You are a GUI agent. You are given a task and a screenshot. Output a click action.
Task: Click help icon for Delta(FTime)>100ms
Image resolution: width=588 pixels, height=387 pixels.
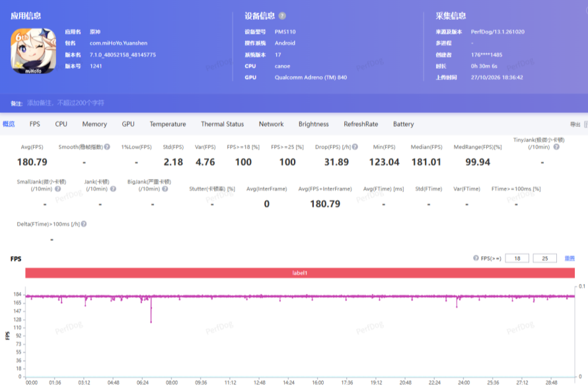(84, 224)
